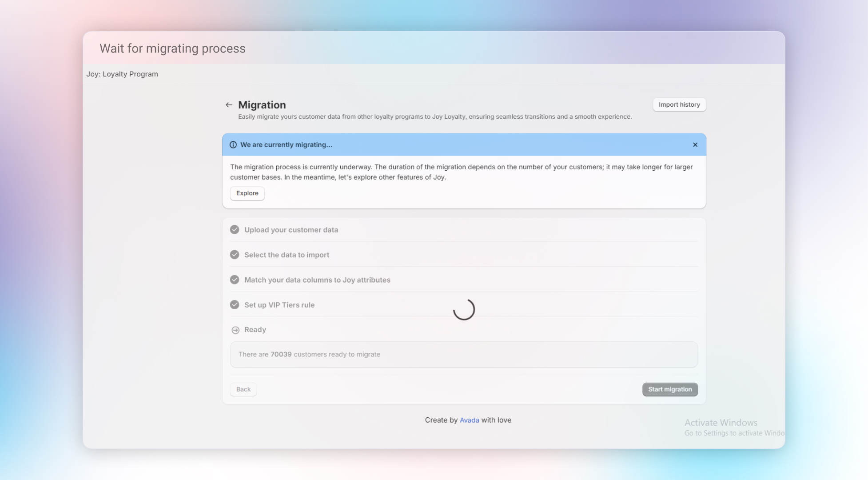Click the Ready step heading
Viewport: 868px width, 480px height.
[x=255, y=330]
